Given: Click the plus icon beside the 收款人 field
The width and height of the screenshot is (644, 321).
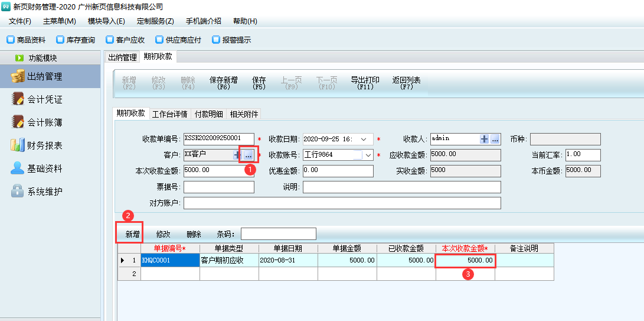Looking at the screenshot, I should point(484,139).
